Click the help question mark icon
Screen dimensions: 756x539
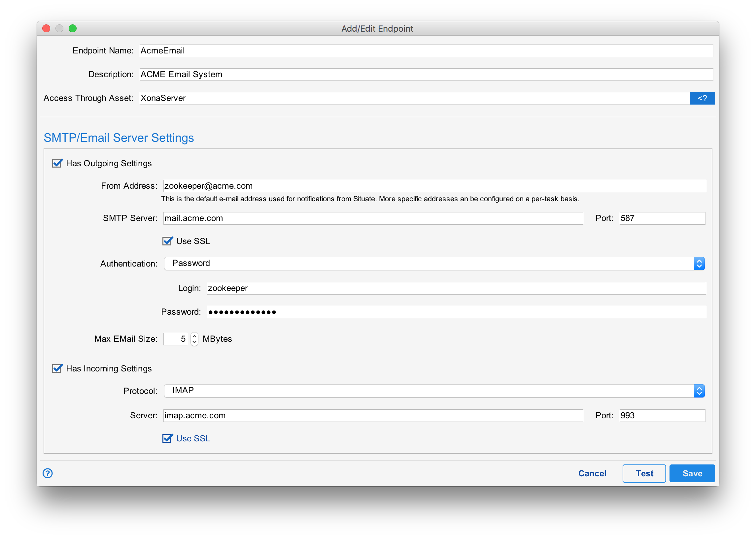pos(48,473)
